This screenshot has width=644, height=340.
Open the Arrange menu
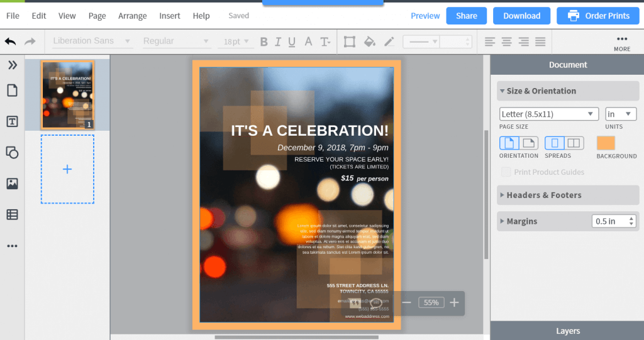(132, 16)
